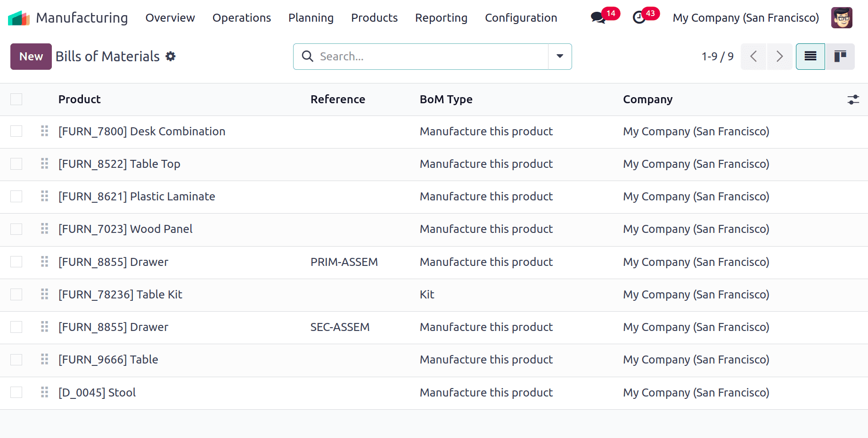Sort by the Reference column header
This screenshot has height=438, width=868.
pyautogui.click(x=338, y=99)
